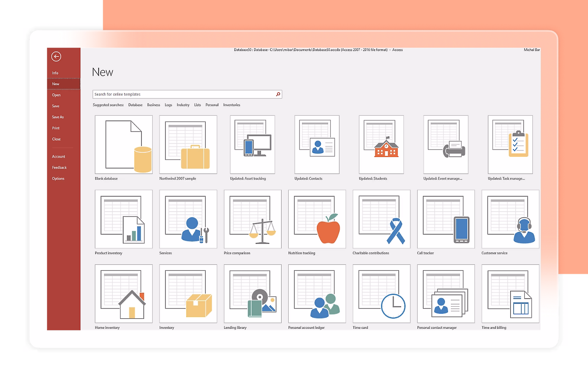Go to Account settings
588x377 pixels.
pyautogui.click(x=58, y=156)
